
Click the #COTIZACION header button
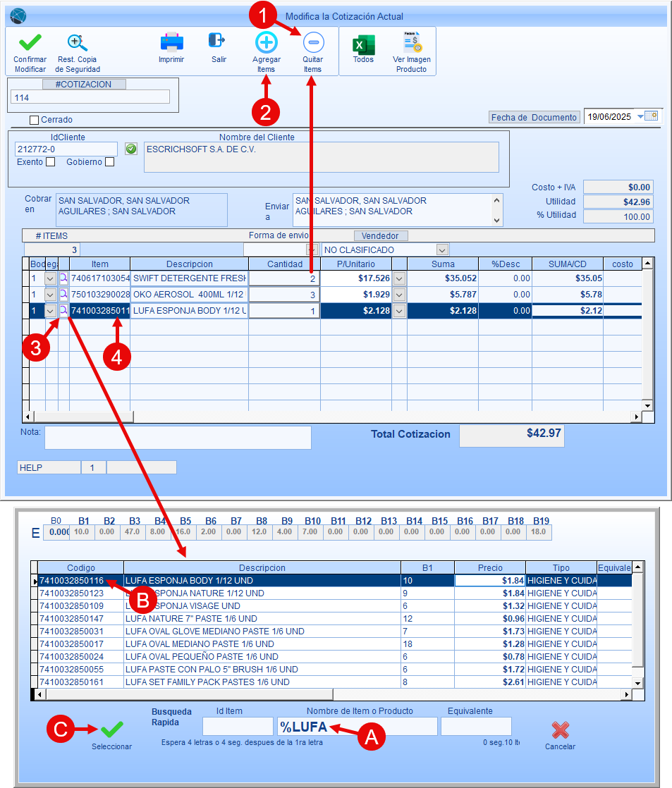(x=84, y=85)
